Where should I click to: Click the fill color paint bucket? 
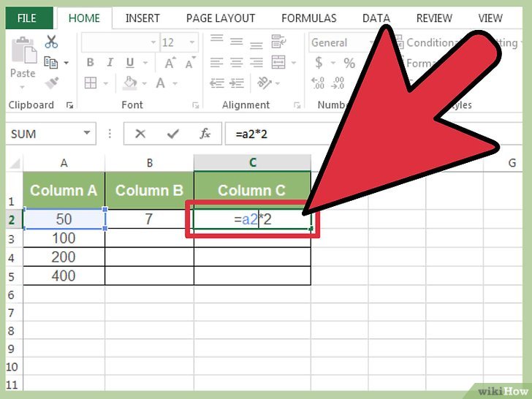[131, 83]
